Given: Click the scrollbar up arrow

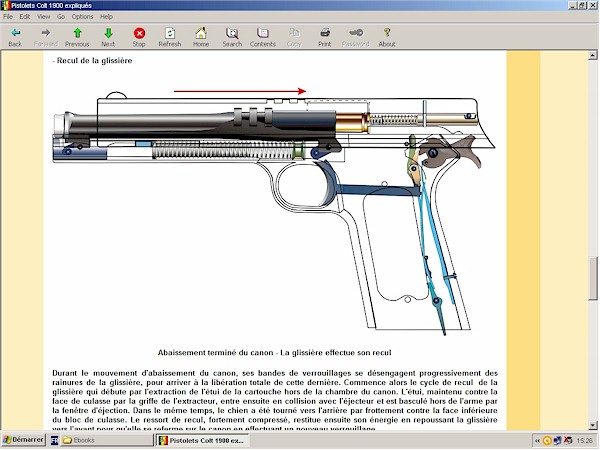Looking at the screenshot, I should [593, 55].
